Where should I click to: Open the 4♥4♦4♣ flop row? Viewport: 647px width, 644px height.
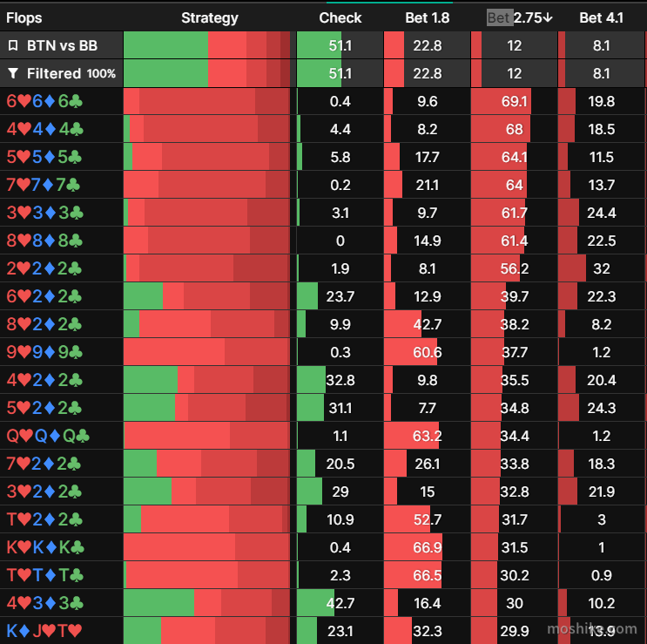click(x=324, y=129)
